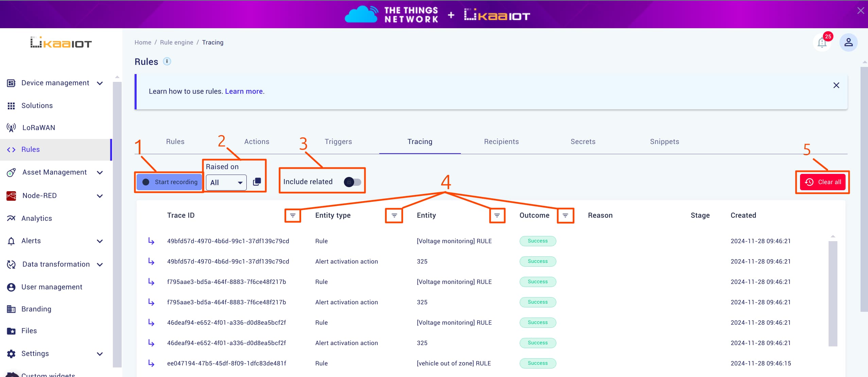Click the red Clear all button
This screenshot has width=868, height=377.
tap(823, 182)
